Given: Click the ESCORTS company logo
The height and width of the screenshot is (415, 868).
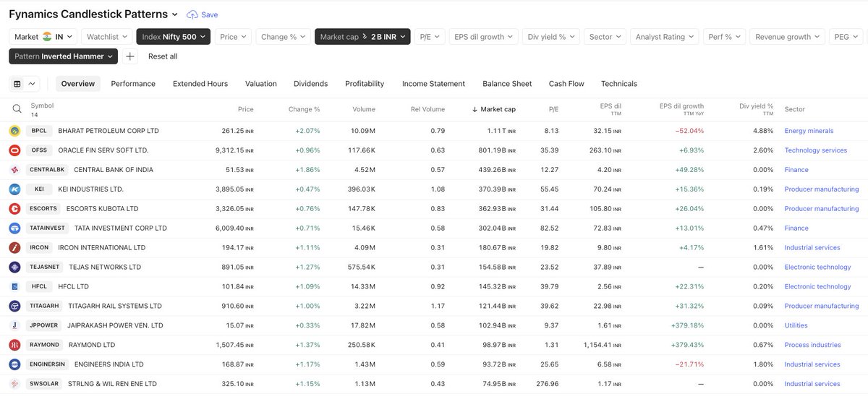Looking at the screenshot, I should pos(14,209).
